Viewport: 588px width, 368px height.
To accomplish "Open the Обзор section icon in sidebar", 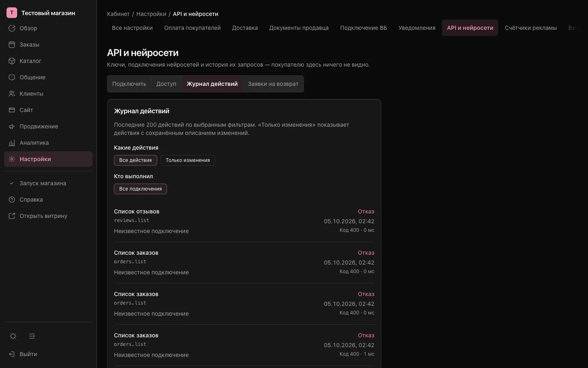I will pos(12,28).
